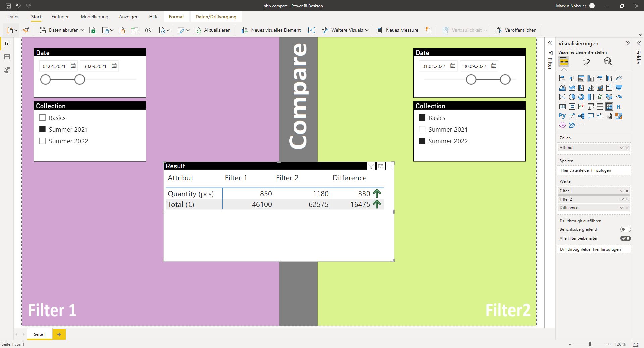Click the Aktualisieren button
This screenshot has width=644, height=348.
pyautogui.click(x=213, y=30)
